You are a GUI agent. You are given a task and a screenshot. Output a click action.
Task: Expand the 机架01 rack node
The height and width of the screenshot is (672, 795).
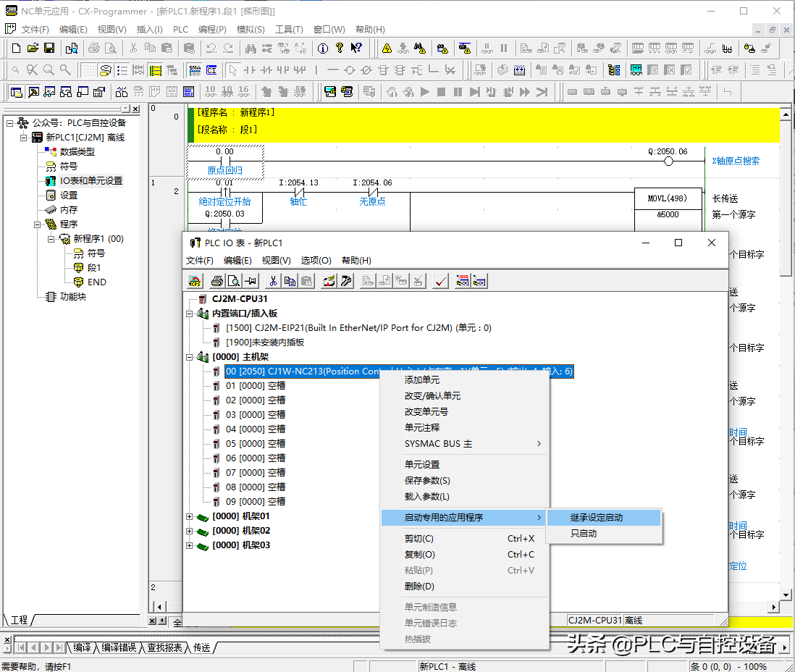coord(190,516)
